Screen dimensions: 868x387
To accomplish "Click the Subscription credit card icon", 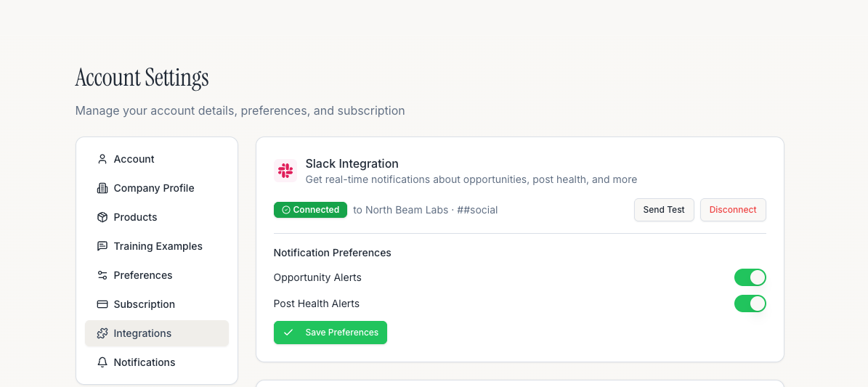I will tap(102, 304).
